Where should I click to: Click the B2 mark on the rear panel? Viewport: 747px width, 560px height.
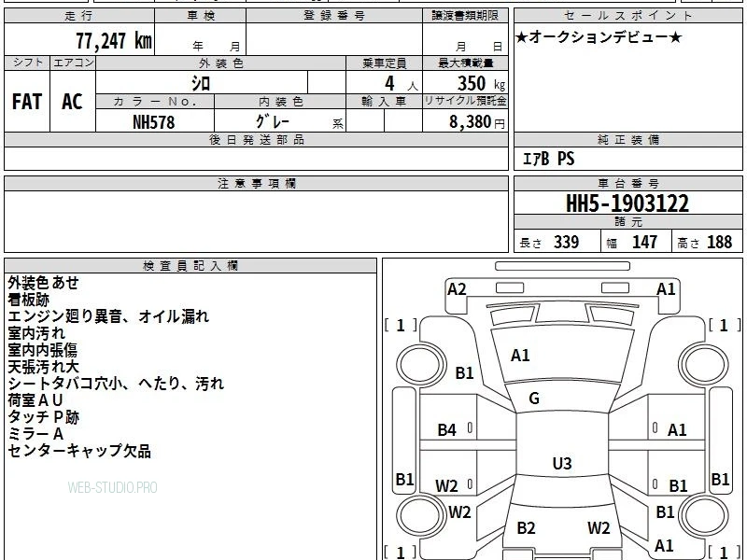(x=526, y=527)
